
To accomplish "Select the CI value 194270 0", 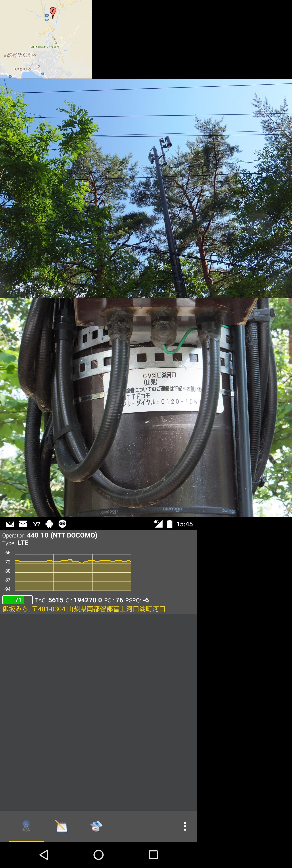I will [88, 600].
